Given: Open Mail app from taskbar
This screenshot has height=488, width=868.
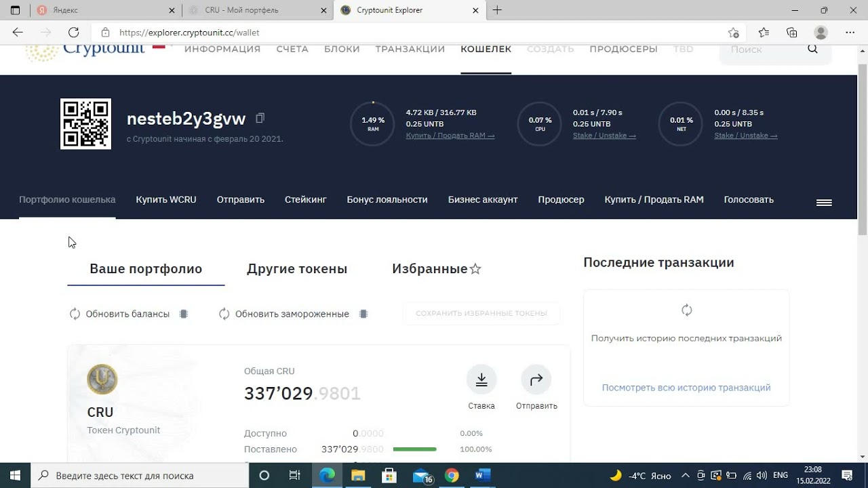Looking at the screenshot, I should (x=420, y=475).
